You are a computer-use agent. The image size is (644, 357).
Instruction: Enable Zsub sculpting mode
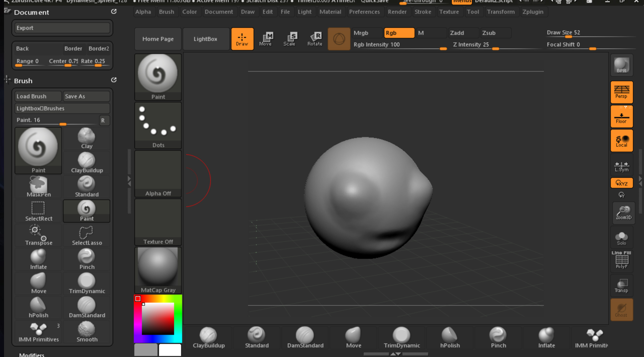pyautogui.click(x=495, y=33)
